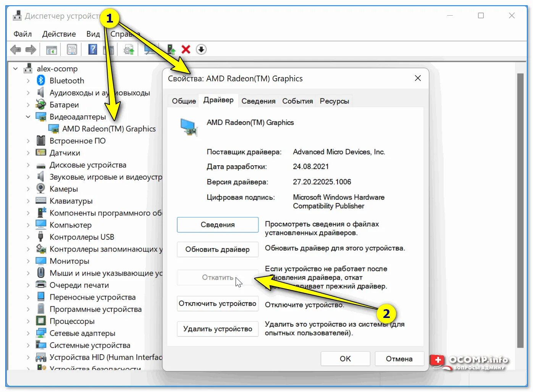This screenshot has height=392, width=533.
Task: Expand the Процессоры category
Action: coord(28,321)
